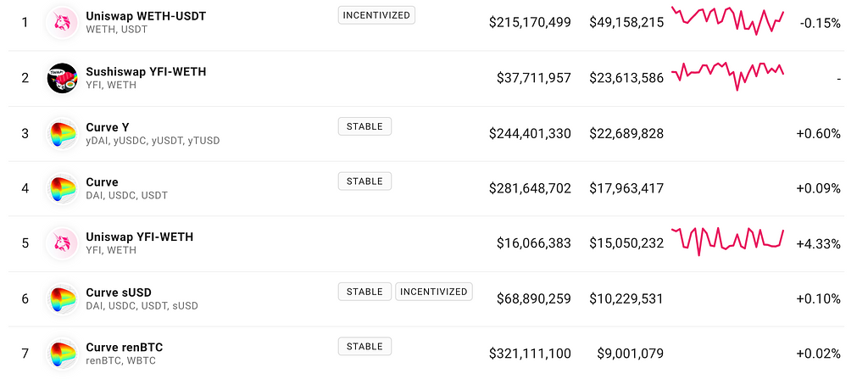This screenshot has height=379, width=868.
Task: Click the STABLE tag on Curve Y
Action: click(x=364, y=126)
